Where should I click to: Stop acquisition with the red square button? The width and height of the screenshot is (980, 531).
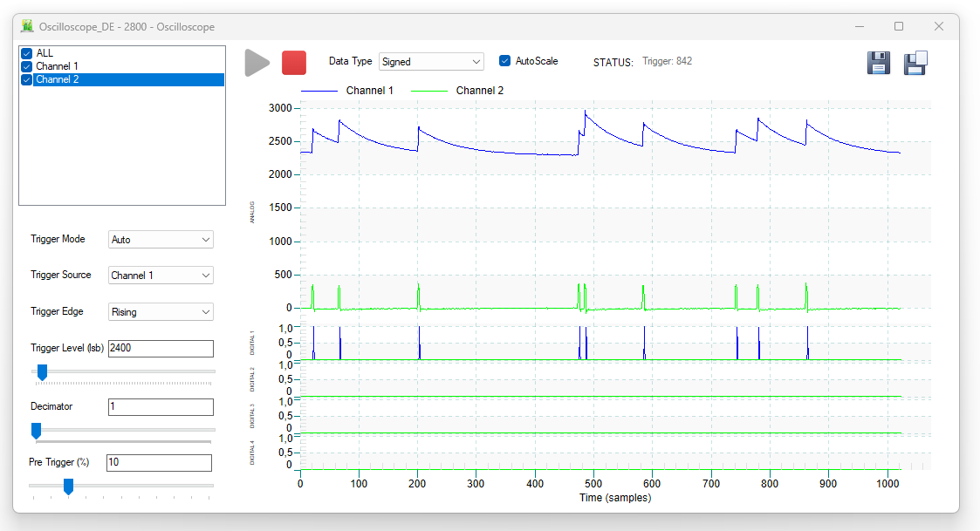click(294, 63)
